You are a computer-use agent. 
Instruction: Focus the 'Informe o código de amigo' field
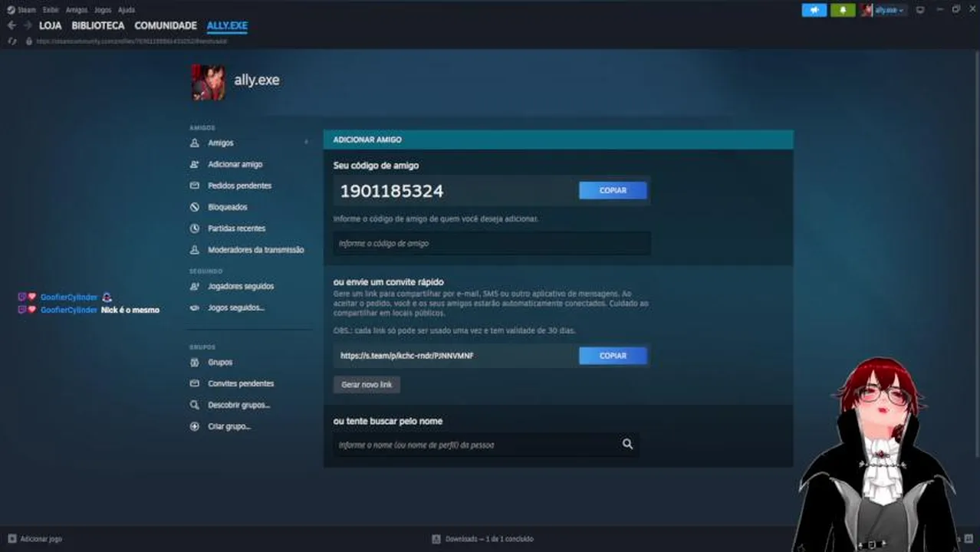click(492, 243)
